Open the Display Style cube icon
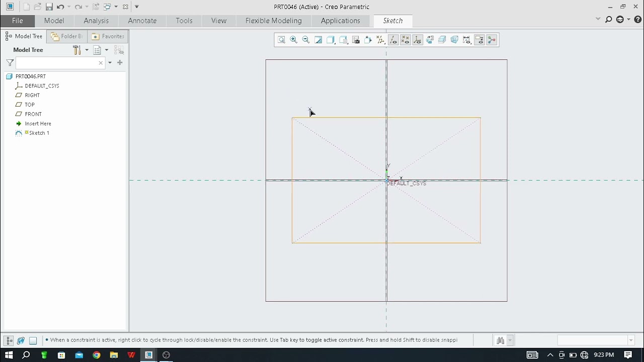644x362 pixels. click(x=331, y=40)
